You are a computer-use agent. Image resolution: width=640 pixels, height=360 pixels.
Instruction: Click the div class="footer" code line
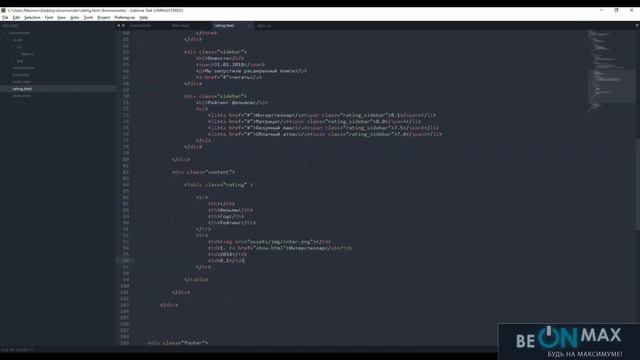click(x=178, y=343)
